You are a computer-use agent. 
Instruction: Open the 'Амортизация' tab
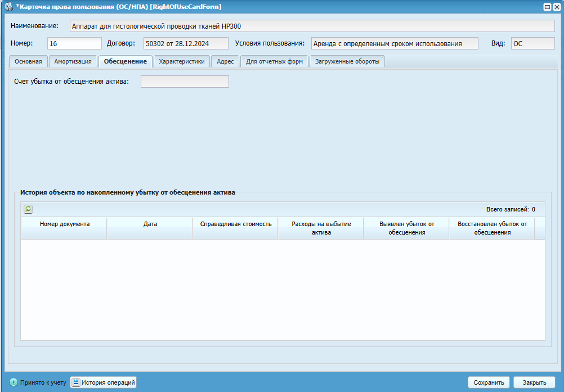(73, 61)
